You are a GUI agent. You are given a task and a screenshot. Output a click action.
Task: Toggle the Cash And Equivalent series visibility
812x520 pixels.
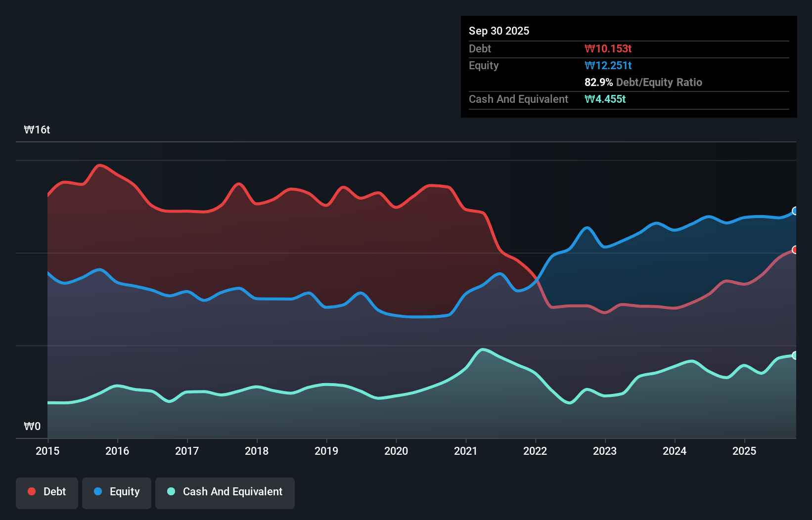(x=225, y=492)
